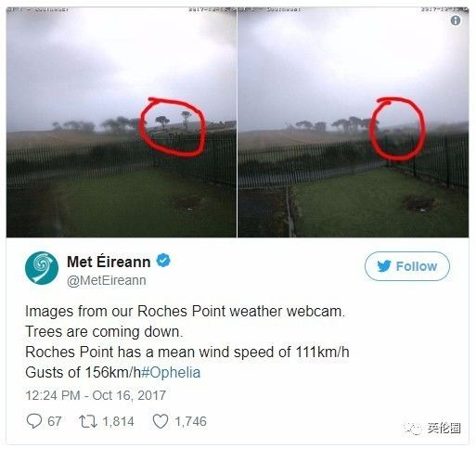The width and height of the screenshot is (476, 449).
Task: Follow the Met Éireann account
Action: pyautogui.click(x=407, y=266)
